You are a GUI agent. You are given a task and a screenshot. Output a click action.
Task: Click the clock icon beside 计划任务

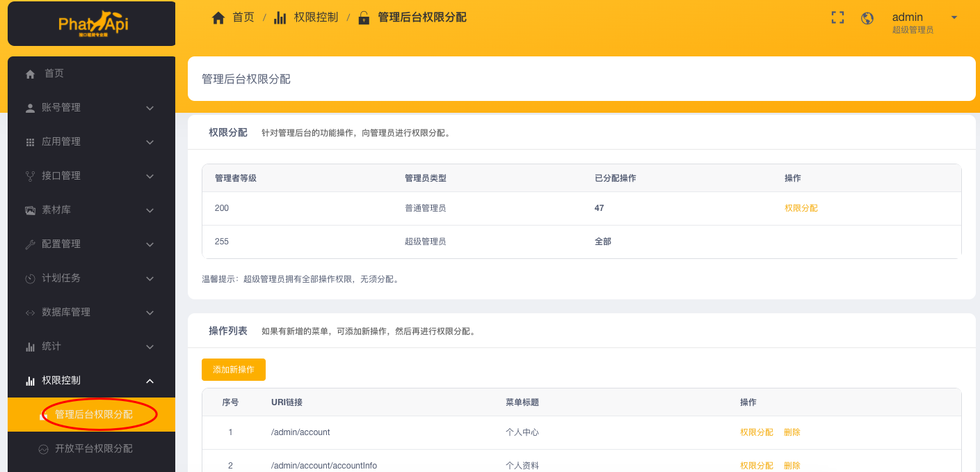point(30,278)
